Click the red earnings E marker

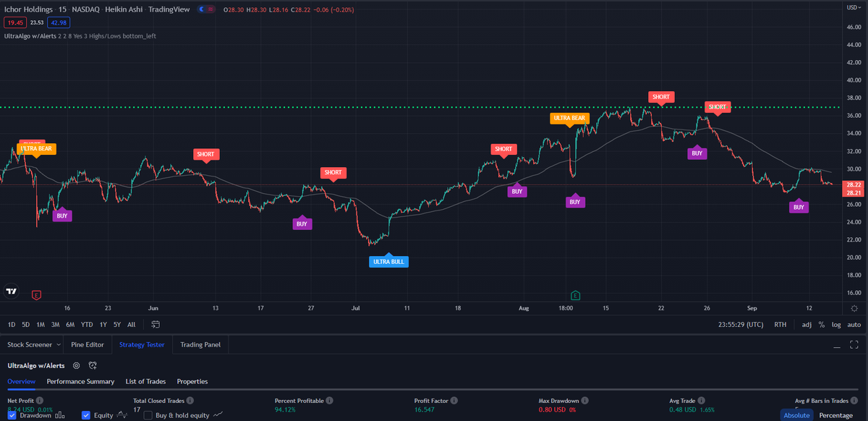36,295
